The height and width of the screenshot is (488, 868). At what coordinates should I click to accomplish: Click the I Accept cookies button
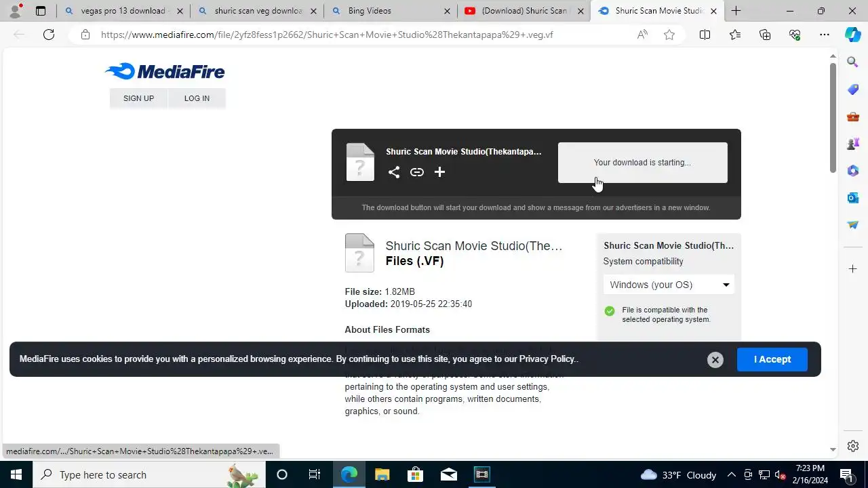772,359
